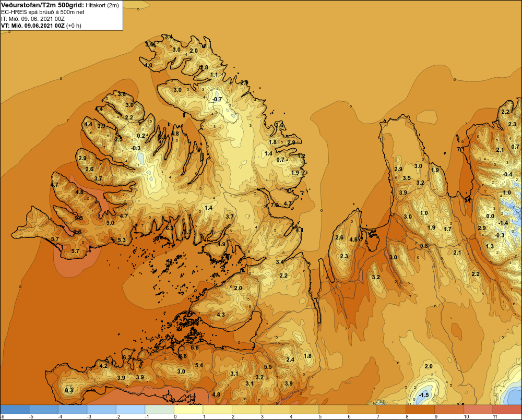Click the temperature value "7.1"
Viewport: 522px width, 420px height.
click(461, 149)
